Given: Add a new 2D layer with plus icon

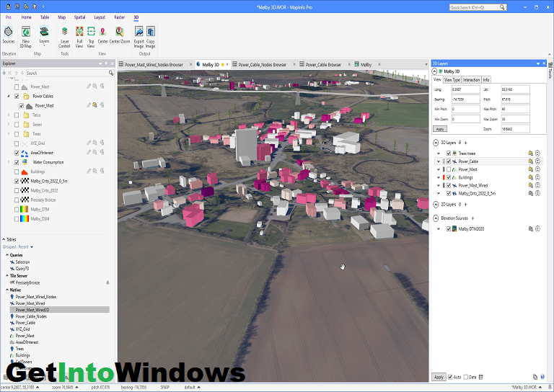Looking at the screenshot, I should click(466, 205).
